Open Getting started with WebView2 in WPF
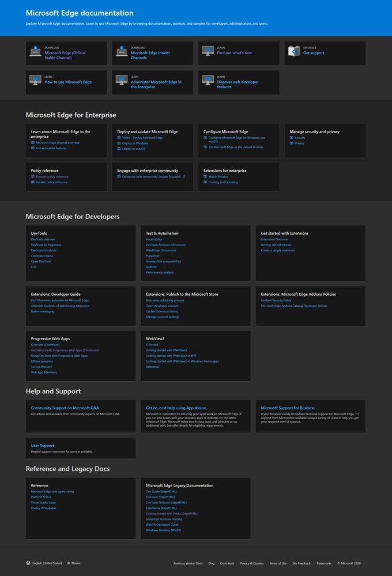392x576 pixels. 171,356
